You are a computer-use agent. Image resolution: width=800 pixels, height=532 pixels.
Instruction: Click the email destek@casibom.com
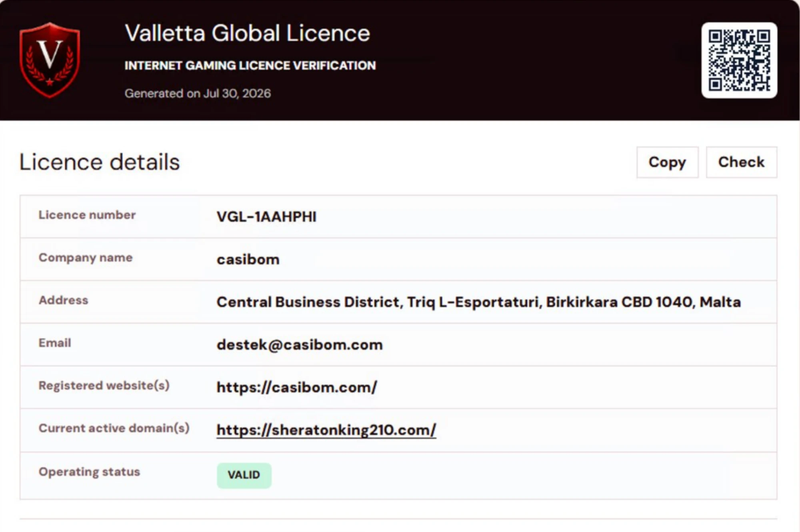[x=300, y=345]
